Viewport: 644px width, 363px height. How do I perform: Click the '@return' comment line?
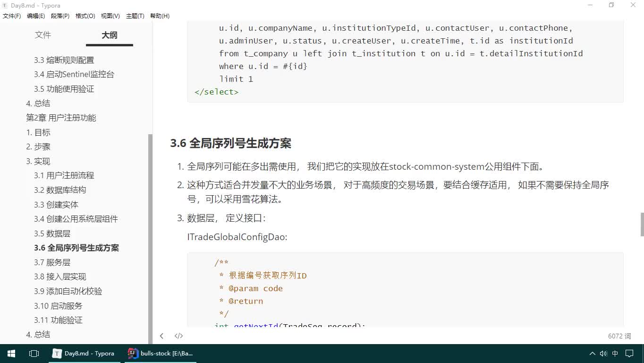[246, 301]
